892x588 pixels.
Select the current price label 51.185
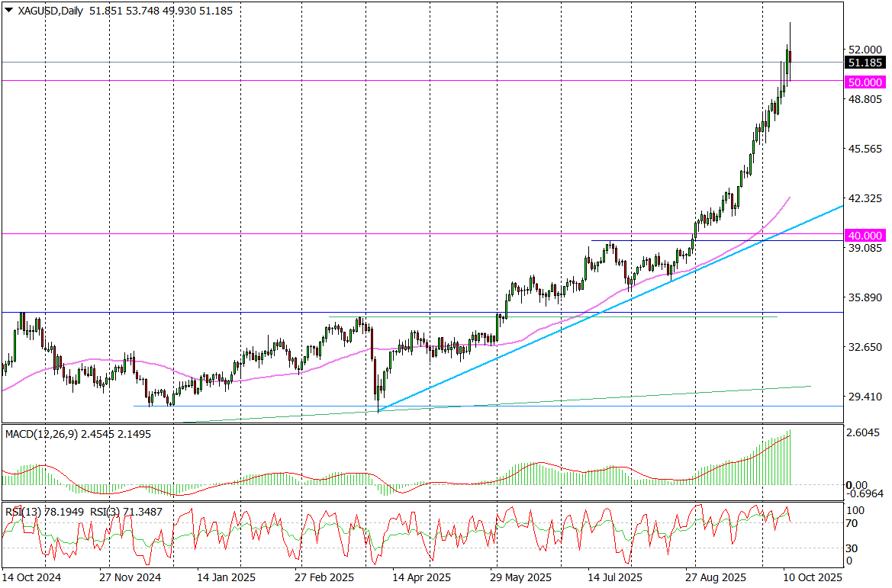point(865,63)
